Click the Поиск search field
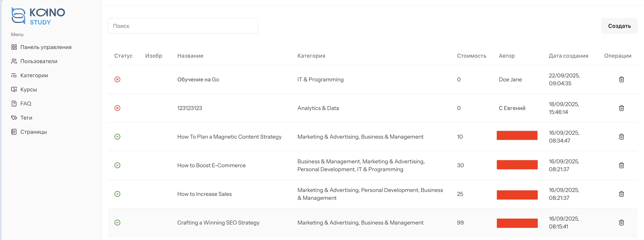 coord(183,26)
